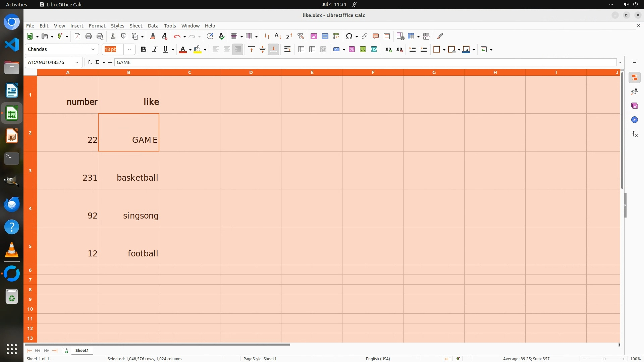
Task: Toggle Bold formatting
Action: click(x=144, y=50)
